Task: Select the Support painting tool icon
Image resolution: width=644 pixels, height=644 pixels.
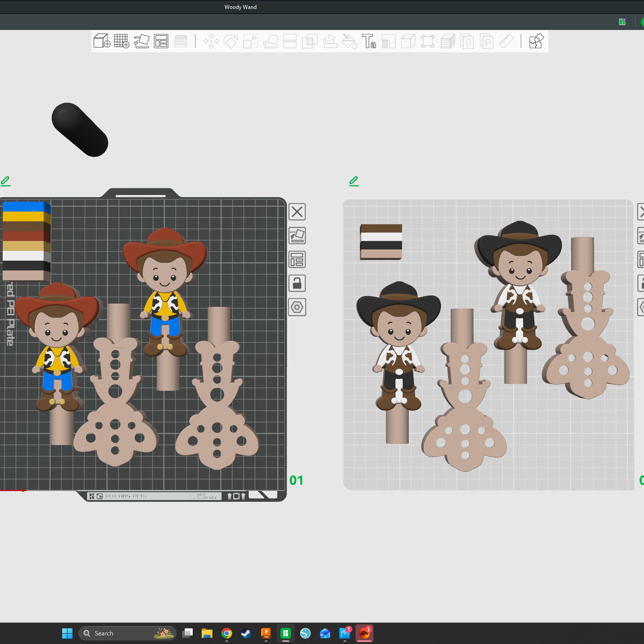Action: coord(330,42)
